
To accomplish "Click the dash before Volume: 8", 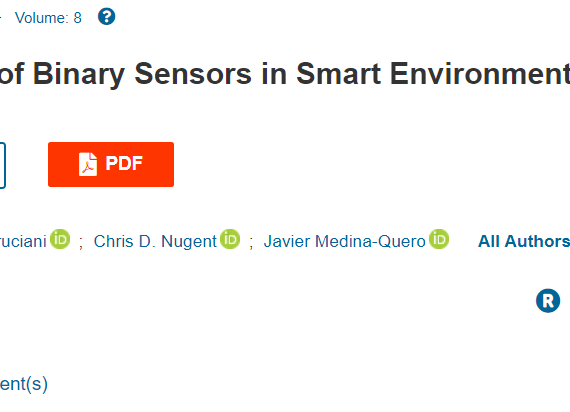I will tap(1, 17).
